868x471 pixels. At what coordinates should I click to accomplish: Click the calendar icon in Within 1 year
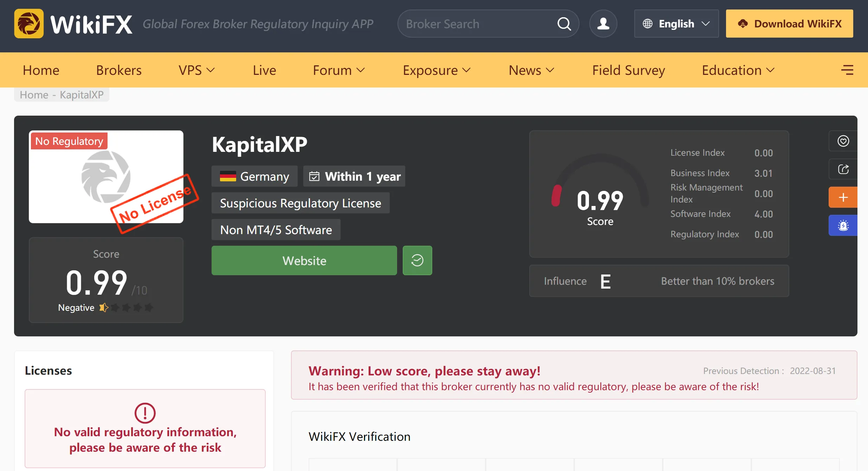314,176
